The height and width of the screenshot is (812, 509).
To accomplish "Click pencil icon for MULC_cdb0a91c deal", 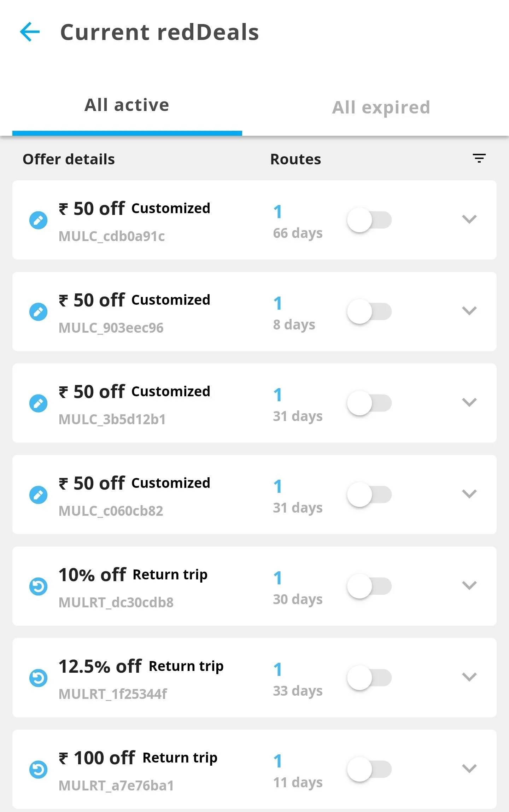I will point(38,220).
